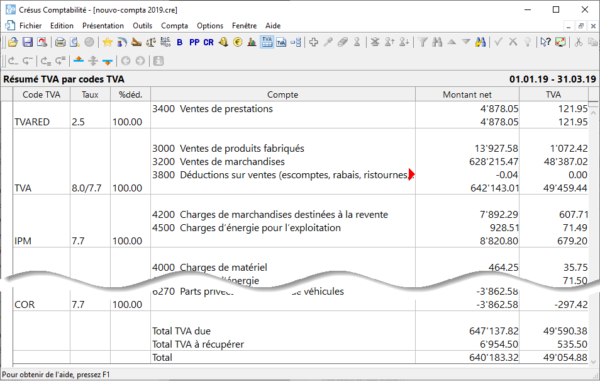600x381 pixels.
Task: Select row 4200 Charges de marchandises
Action: [300, 215]
